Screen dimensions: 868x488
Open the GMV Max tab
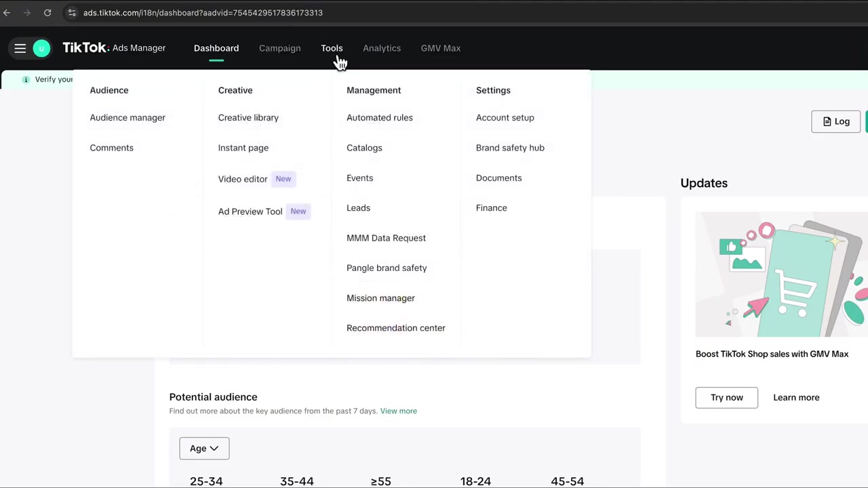(x=441, y=48)
